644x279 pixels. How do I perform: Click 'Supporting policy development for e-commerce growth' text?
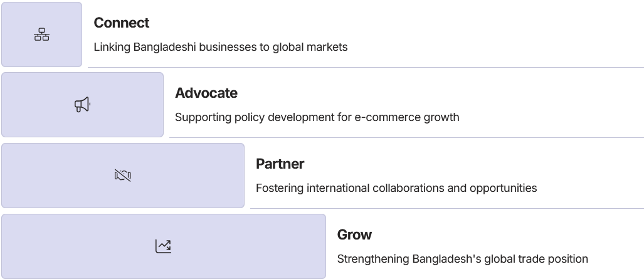pos(317,117)
